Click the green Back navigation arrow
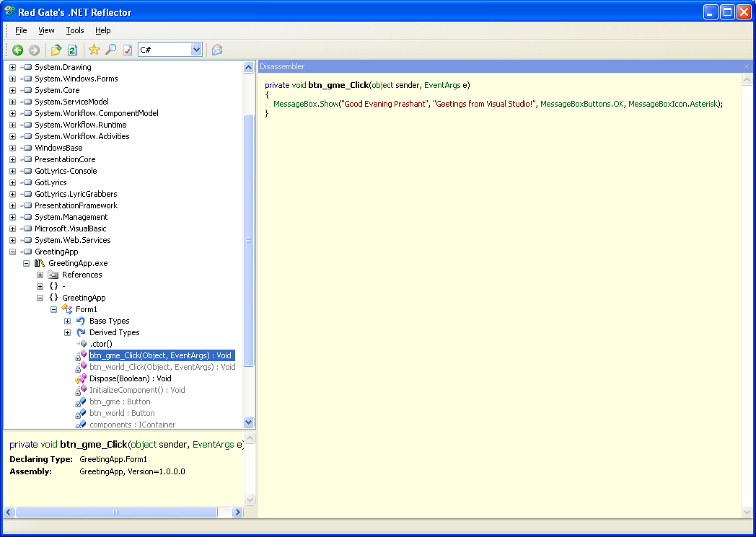 pyautogui.click(x=18, y=50)
